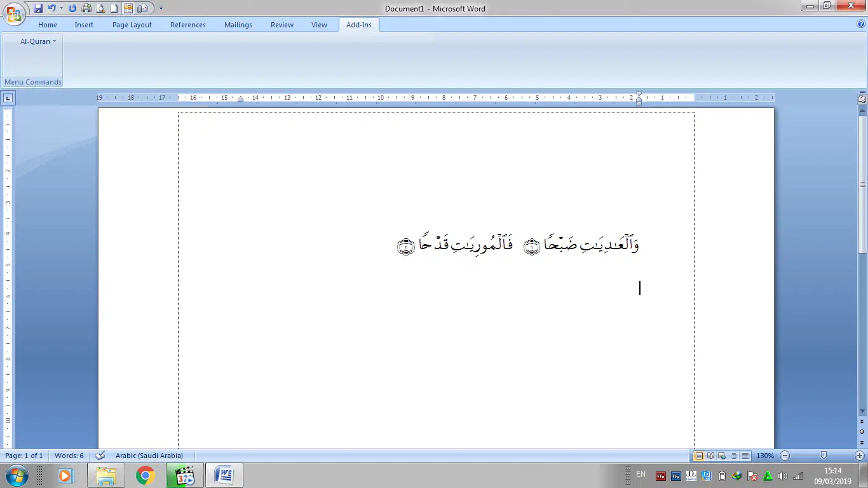Toggle the highlighted Quick Access toolbar button

point(128,8)
